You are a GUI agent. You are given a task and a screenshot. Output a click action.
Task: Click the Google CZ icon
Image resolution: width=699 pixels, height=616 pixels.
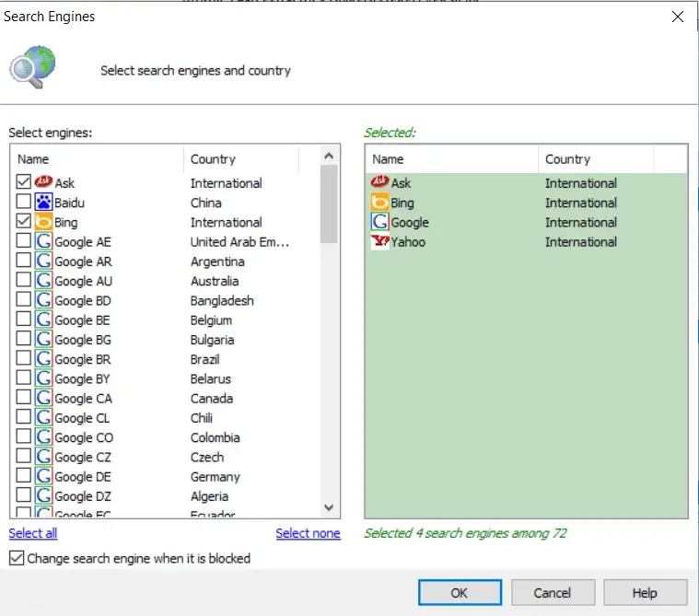coord(43,457)
